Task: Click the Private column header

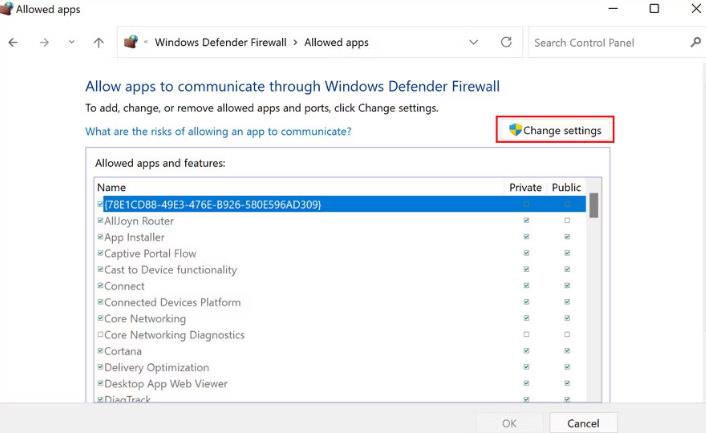Action: 525,187
